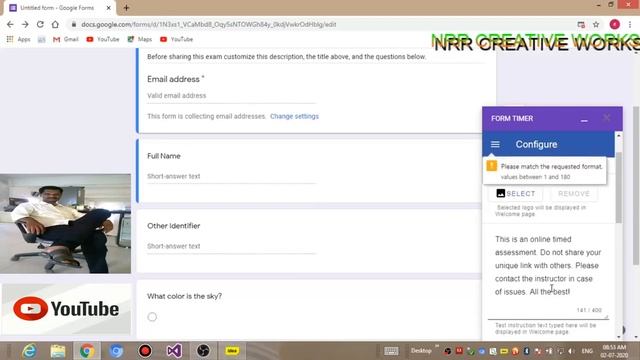640x360 pixels.
Task: Go back in the browser
Action: click(10, 24)
